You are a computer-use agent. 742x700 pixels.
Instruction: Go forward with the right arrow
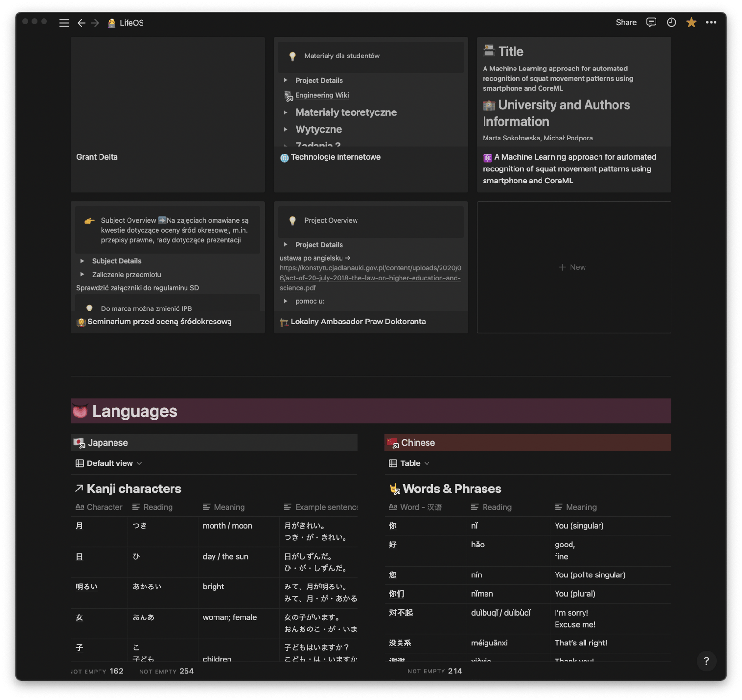pyautogui.click(x=95, y=23)
